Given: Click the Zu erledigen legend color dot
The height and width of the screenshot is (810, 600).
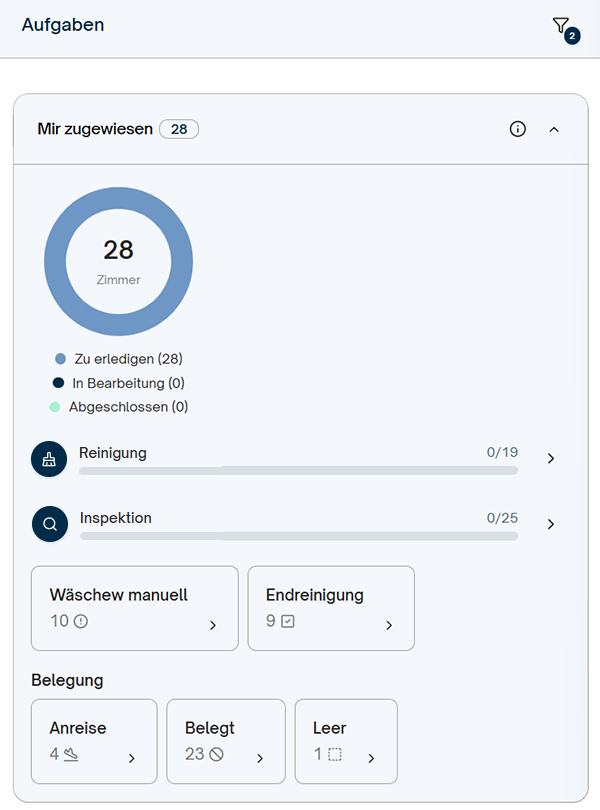Looking at the screenshot, I should pyautogui.click(x=60, y=359).
